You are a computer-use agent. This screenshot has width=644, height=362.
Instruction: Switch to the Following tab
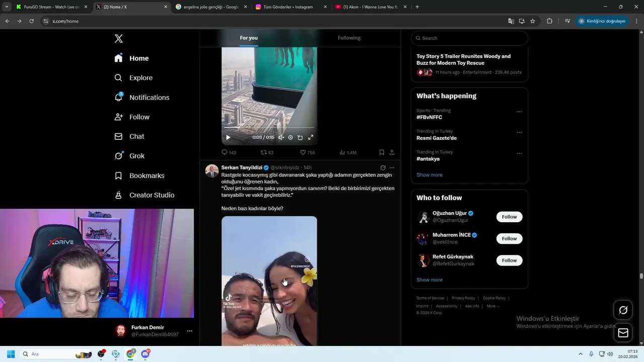[349, 38]
